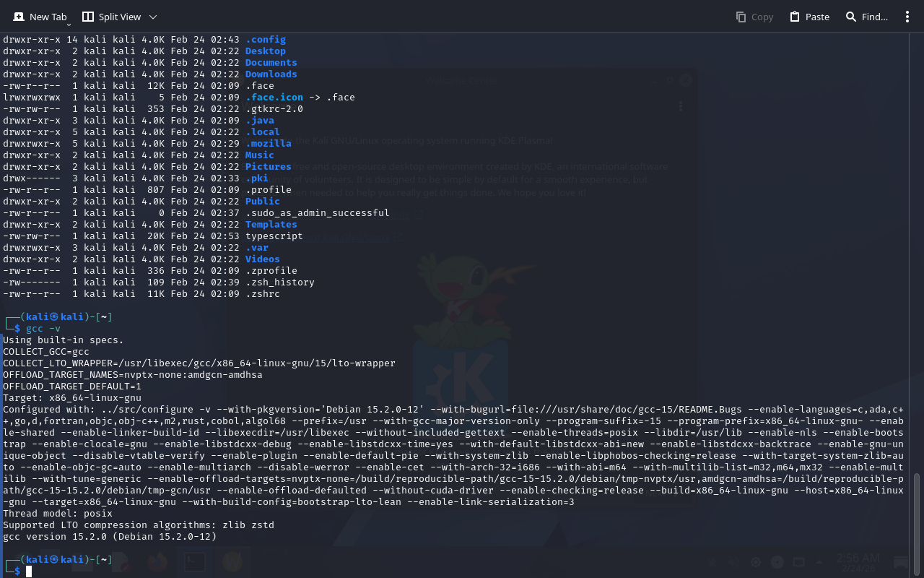924x578 pixels.
Task: Click the Copy toolbar icon
Action: click(754, 17)
